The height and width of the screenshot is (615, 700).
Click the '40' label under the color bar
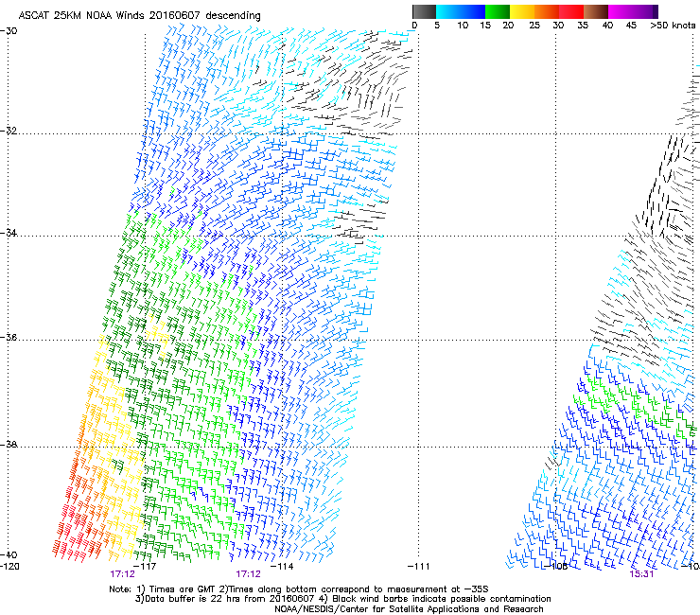pos(607,26)
